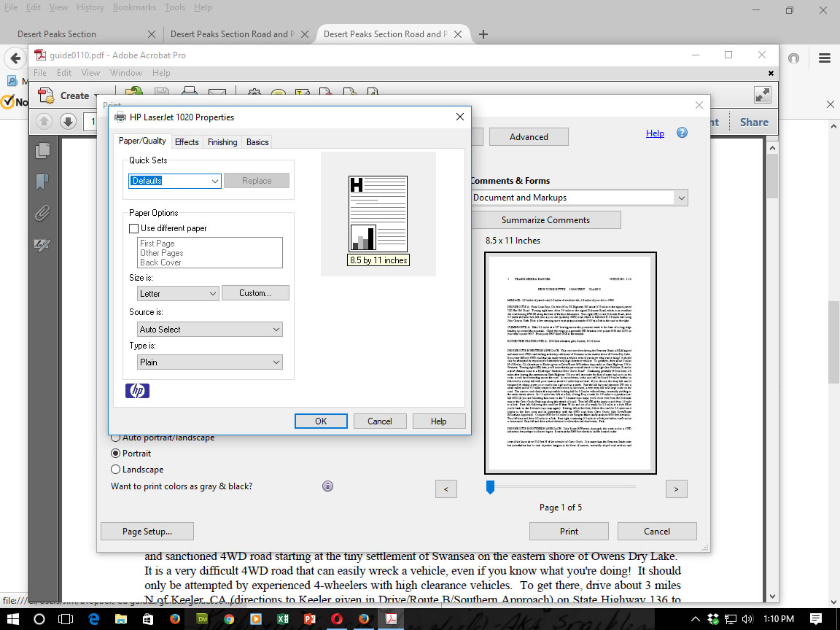Click the blue question mark help icon
The image size is (840, 630).
[682, 133]
